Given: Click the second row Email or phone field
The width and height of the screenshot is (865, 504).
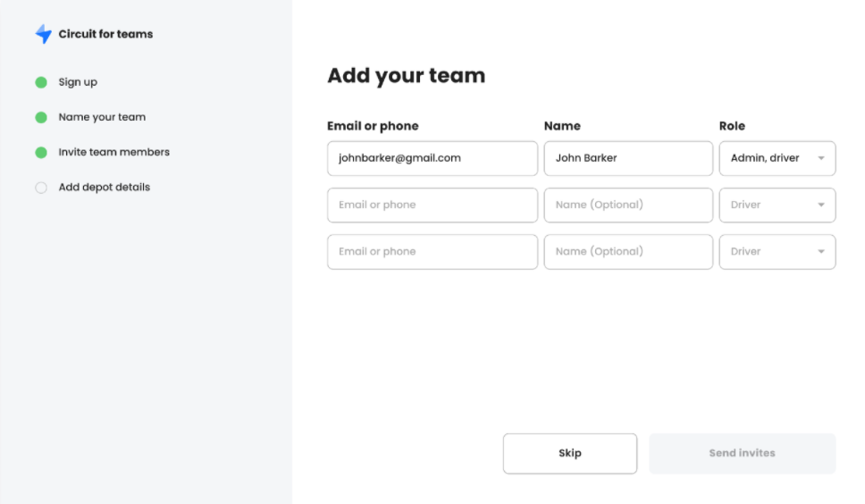Looking at the screenshot, I should pyautogui.click(x=432, y=206).
